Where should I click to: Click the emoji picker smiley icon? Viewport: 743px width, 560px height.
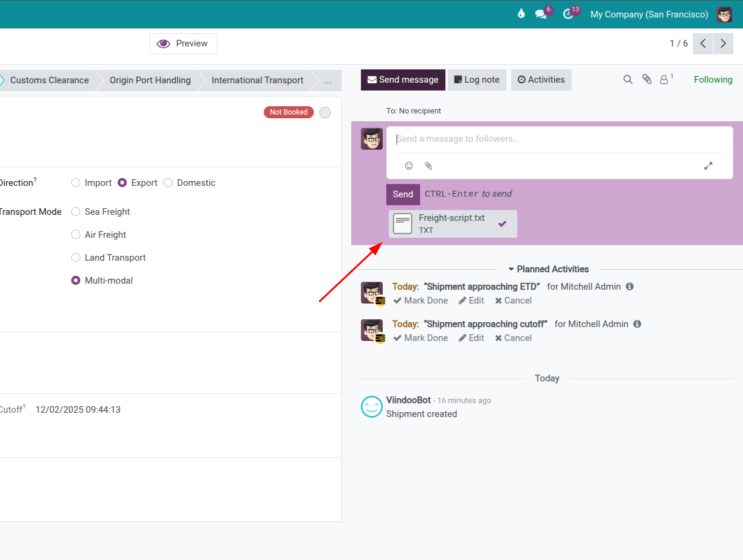[409, 166]
